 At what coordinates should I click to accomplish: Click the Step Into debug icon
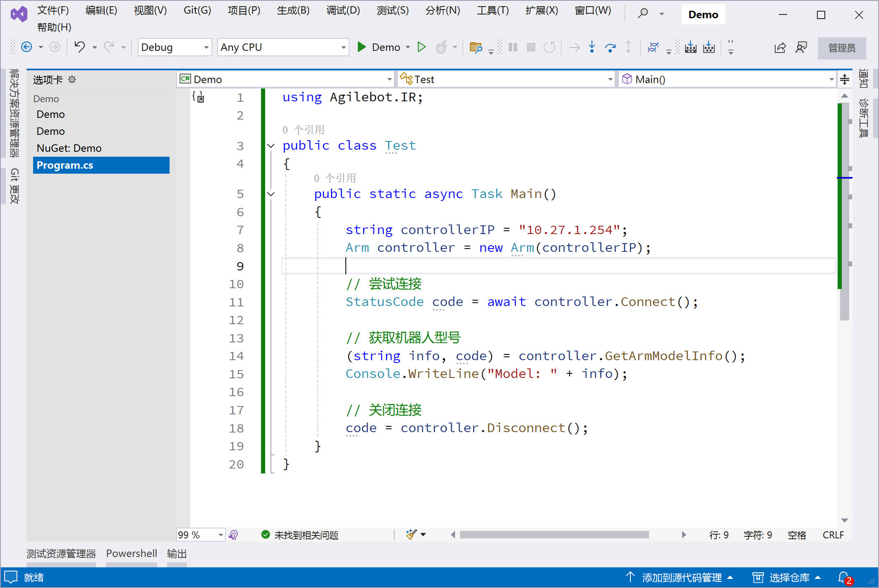(x=592, y=47)
